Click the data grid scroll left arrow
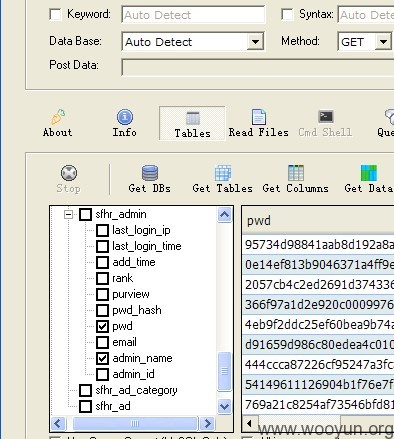The width and height of the screenshot is (394, 439). [x=250, y=423]
